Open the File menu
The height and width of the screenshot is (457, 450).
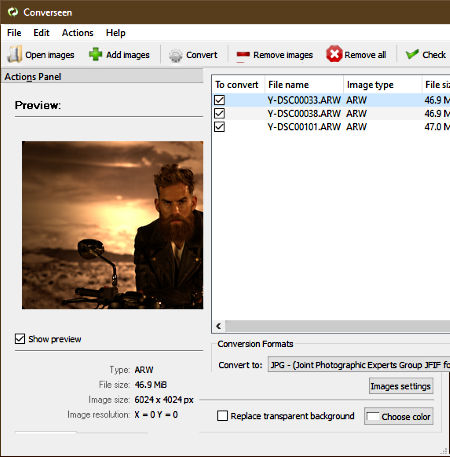click(14, 33)
